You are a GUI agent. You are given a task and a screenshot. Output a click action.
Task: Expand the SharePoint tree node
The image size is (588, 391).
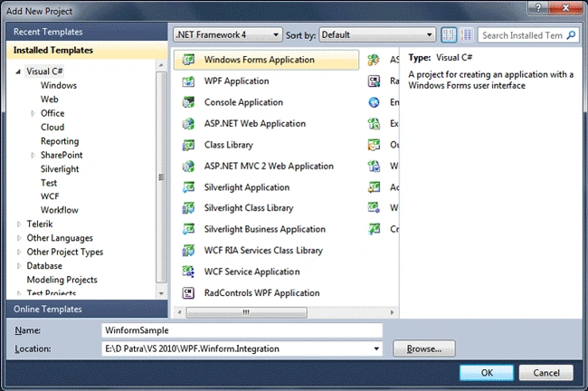[x=33, y=155]
